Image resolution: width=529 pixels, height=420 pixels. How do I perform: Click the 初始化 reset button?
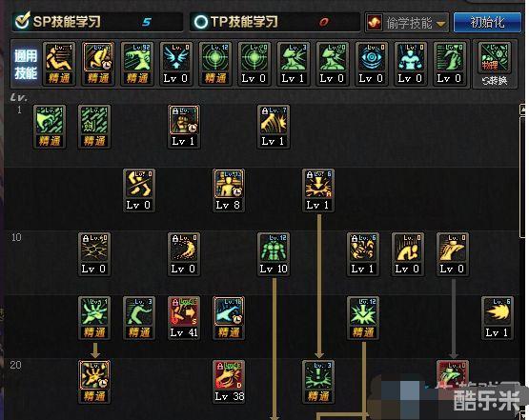pos(487,22)
